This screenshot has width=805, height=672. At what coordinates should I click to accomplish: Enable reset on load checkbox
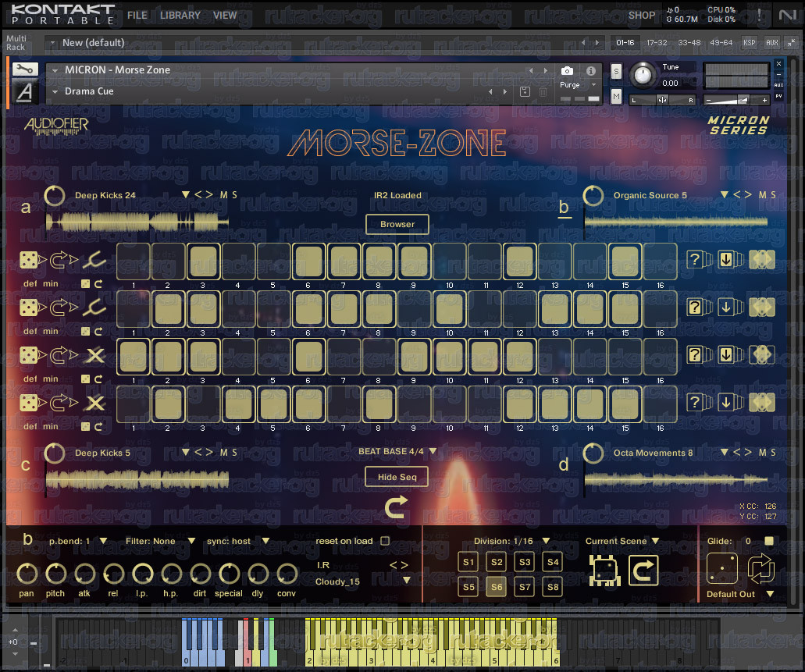tap(385, 541)
